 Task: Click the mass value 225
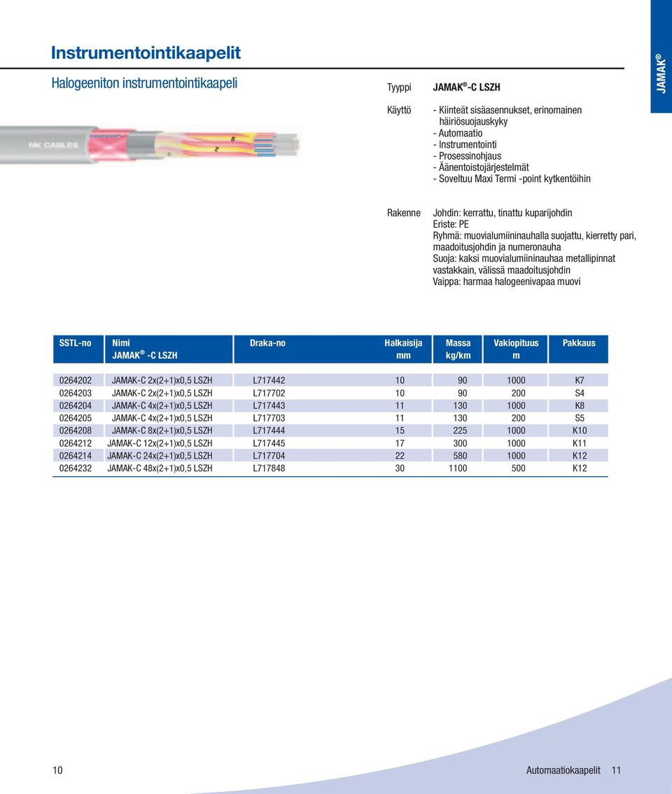[x=460, y=431]
